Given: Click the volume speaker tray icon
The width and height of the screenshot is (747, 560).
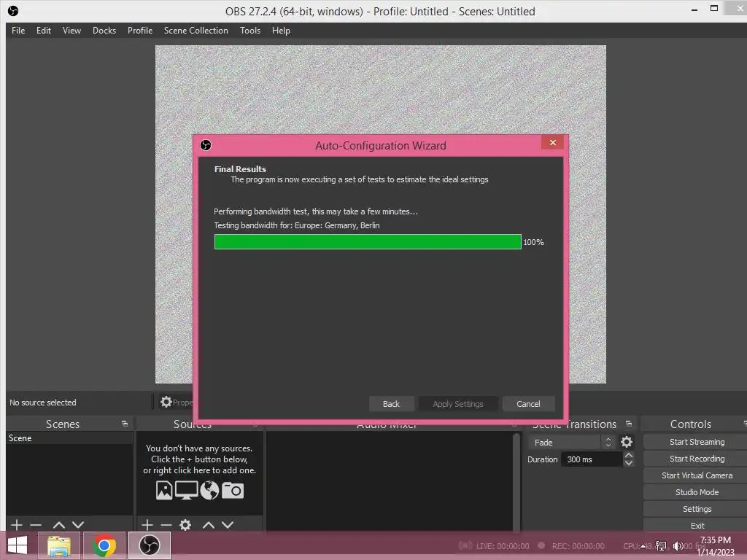Looking at the screenshot, I should coord(678,545).
